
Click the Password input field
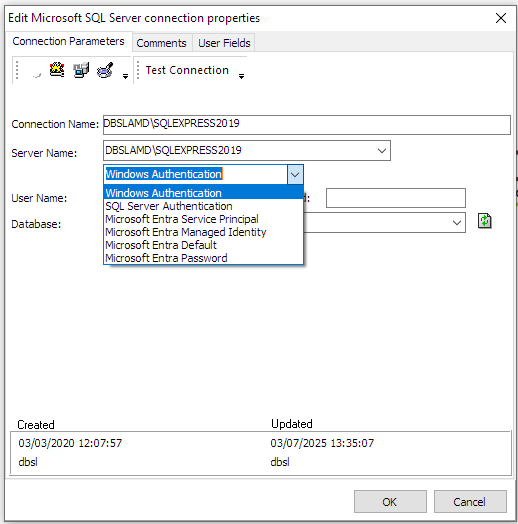[396, 198]
